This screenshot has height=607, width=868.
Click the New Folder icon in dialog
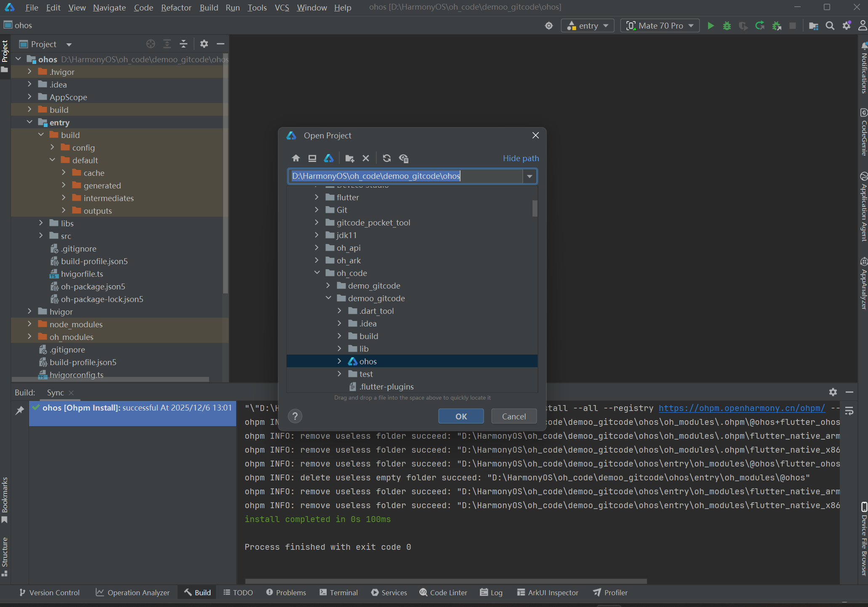[x=349, y=158]
